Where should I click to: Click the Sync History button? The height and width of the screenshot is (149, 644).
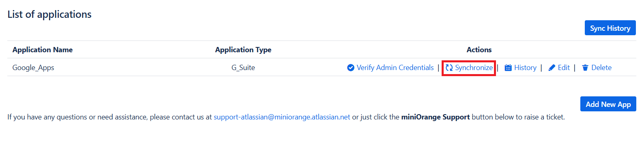coord(610,28)
